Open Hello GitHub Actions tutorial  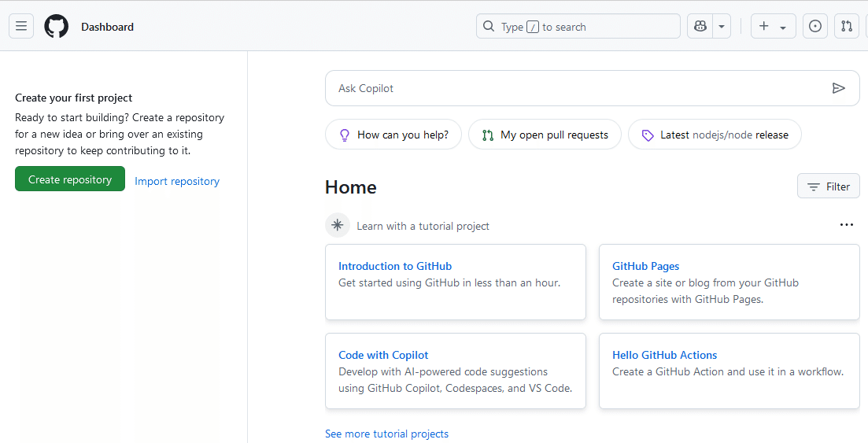click(x=664, y=355)
